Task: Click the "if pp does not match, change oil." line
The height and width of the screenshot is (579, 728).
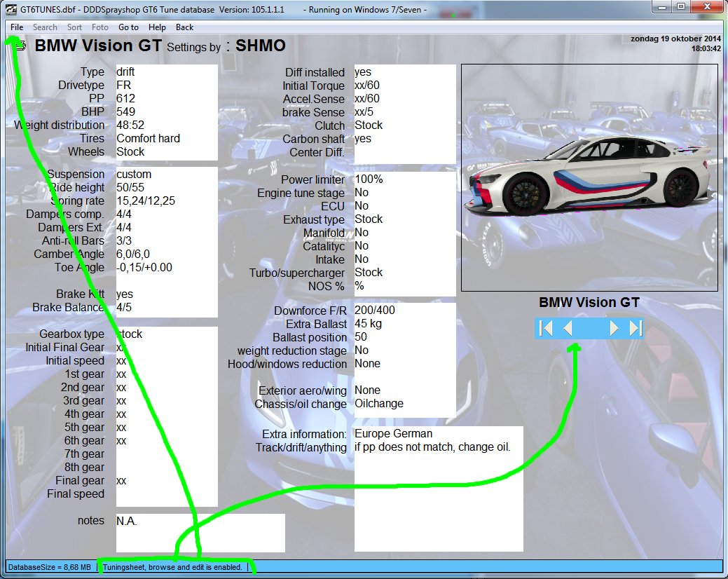Action: (x=433, y=447)
